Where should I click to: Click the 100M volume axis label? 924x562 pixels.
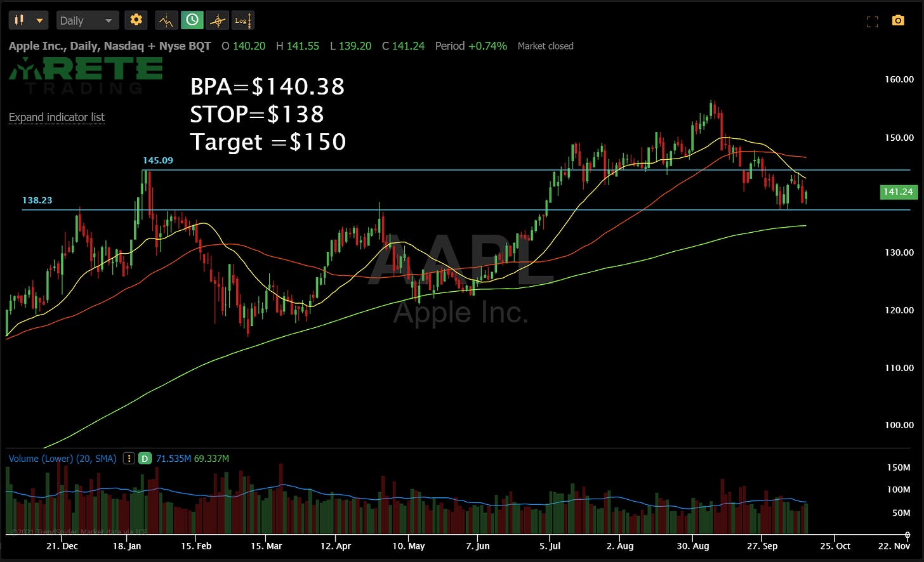(898, 490)
